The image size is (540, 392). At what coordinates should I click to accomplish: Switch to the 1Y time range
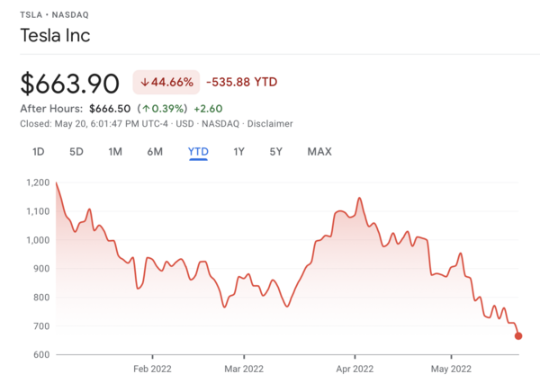tap(238, 152)
